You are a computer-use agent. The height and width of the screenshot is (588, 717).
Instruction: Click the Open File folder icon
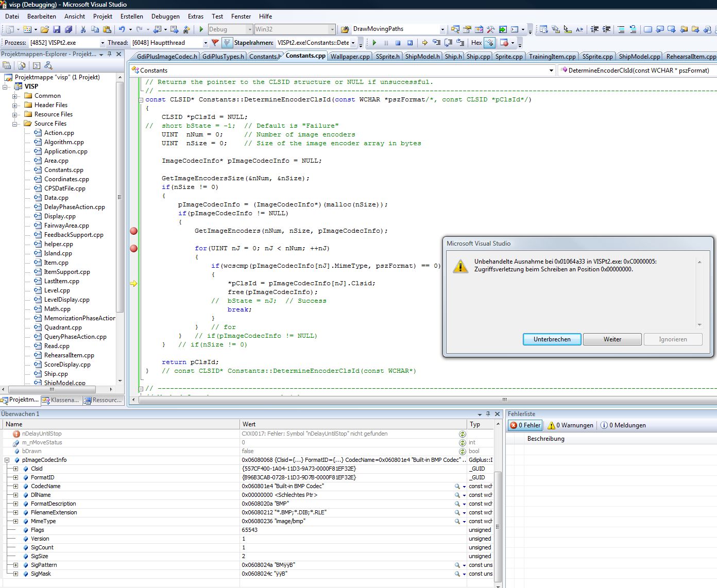(45, 29)
